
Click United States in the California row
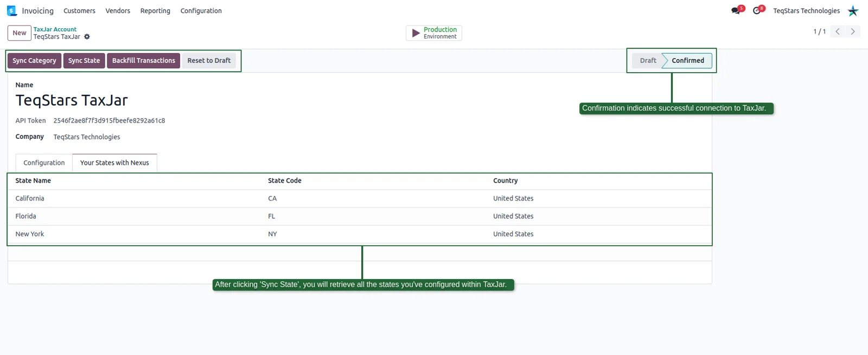click(513, 198)
